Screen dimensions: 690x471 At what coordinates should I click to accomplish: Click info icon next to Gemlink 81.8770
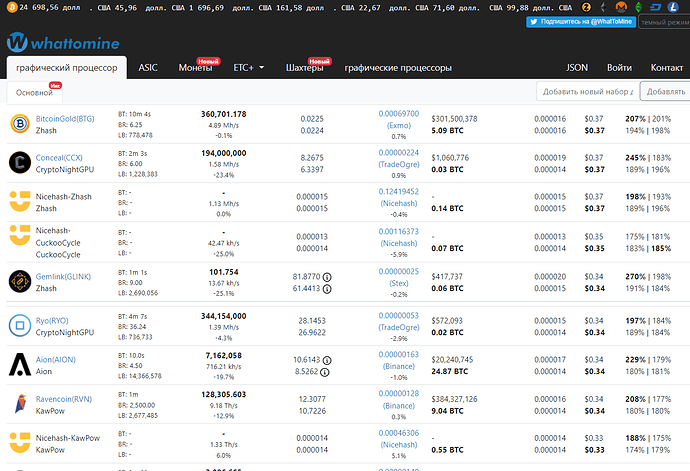(327, 277)
